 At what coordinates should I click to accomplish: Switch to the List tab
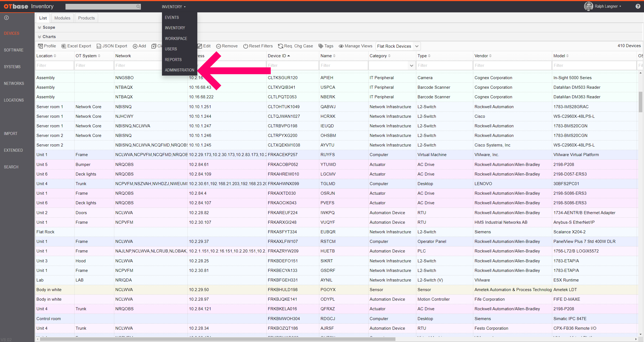tap(43, 18)
